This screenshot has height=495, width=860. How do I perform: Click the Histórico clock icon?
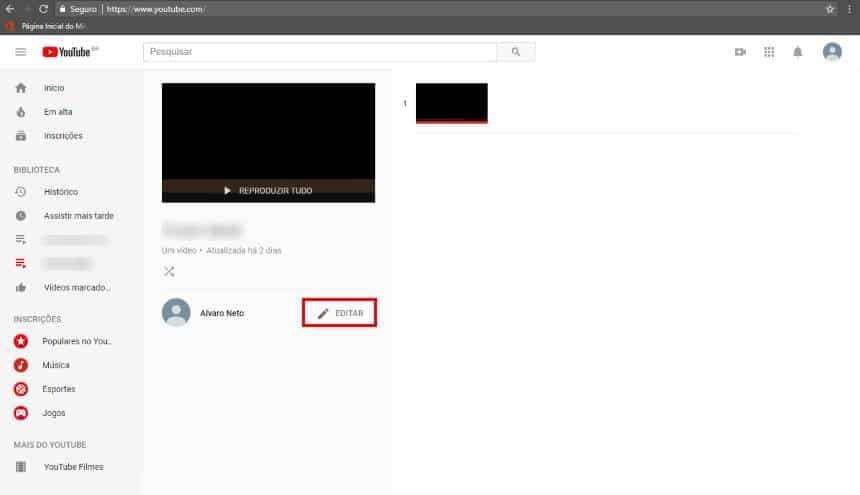pyautogui.click(x=21, y=192)
